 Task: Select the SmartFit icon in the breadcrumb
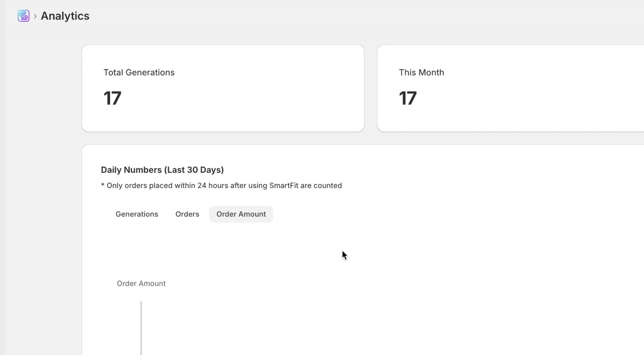[23, 16]
